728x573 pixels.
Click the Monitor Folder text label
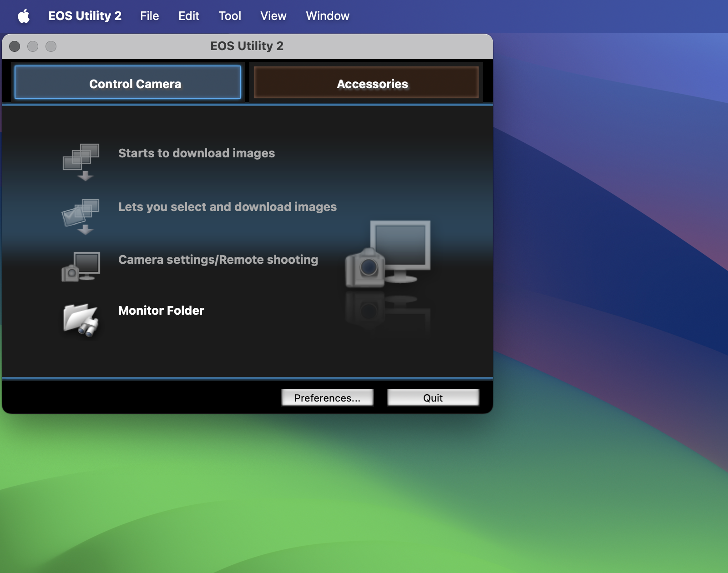[x=161, y=311]
